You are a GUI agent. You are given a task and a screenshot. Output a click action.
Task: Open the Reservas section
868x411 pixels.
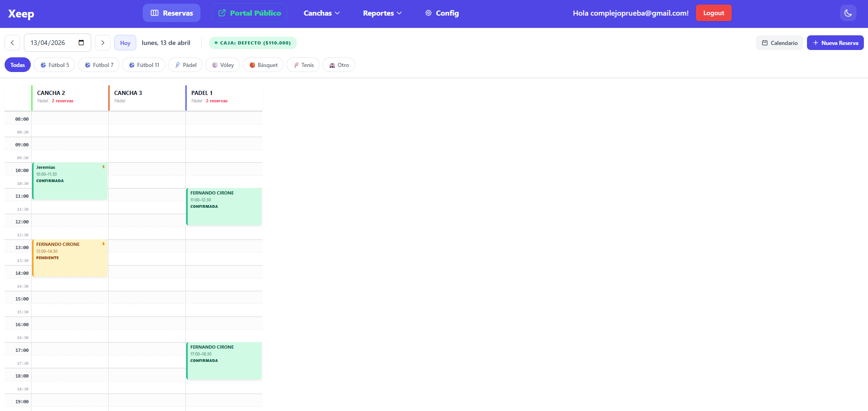coord(172,13)
